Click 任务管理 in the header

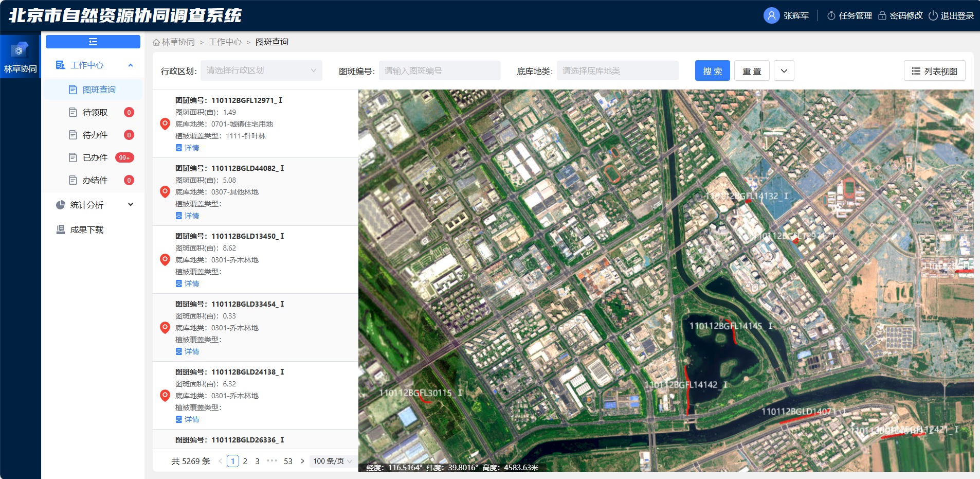(x=856, y=15)
